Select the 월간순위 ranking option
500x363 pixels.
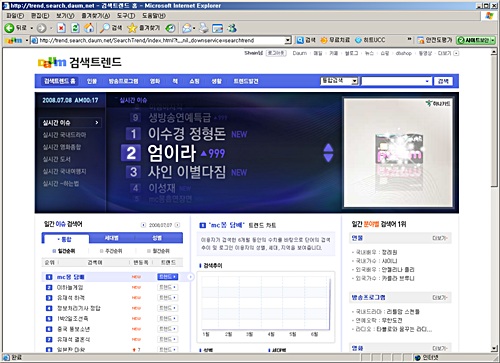(158, 251)
